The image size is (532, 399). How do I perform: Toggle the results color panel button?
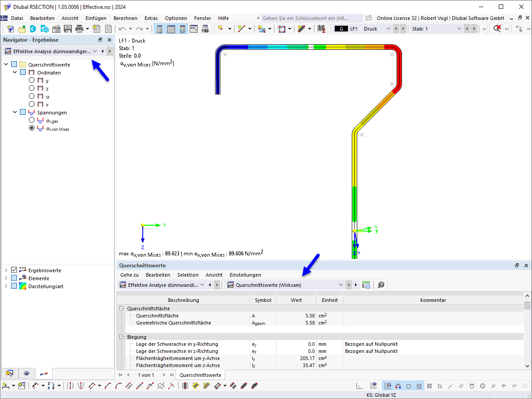click(182, 29)
